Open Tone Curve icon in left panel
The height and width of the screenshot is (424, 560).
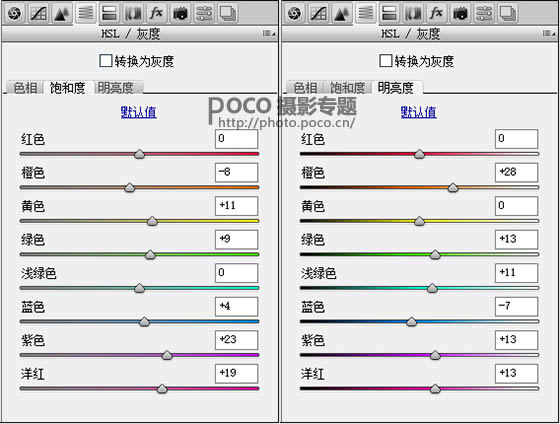click(x=38, y=13)
